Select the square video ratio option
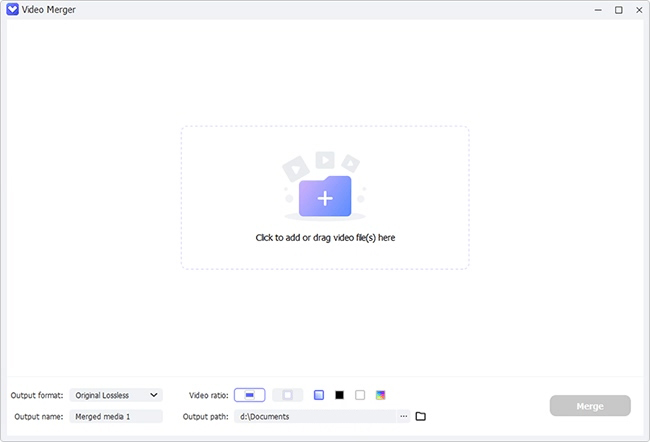The image size is (650, 442). (x=287, y=395)
